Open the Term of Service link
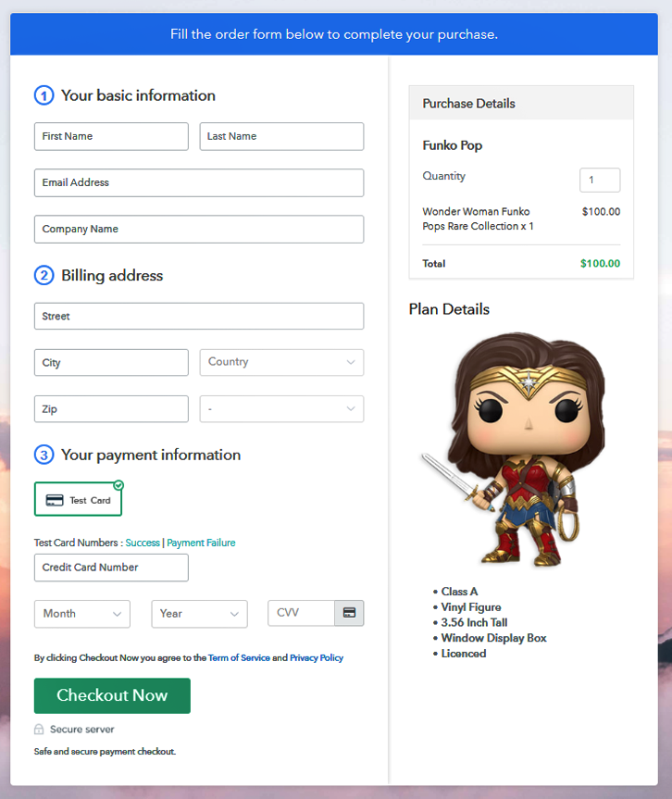The width and height of the screenshot is (672, 799). (x=239, y=658)
